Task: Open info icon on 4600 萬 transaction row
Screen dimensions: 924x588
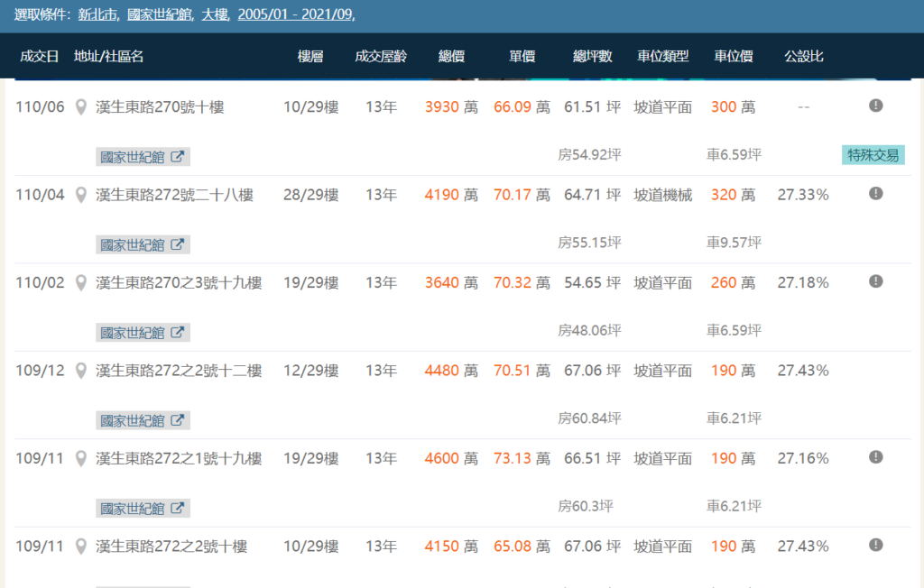Action: (875, 456)
